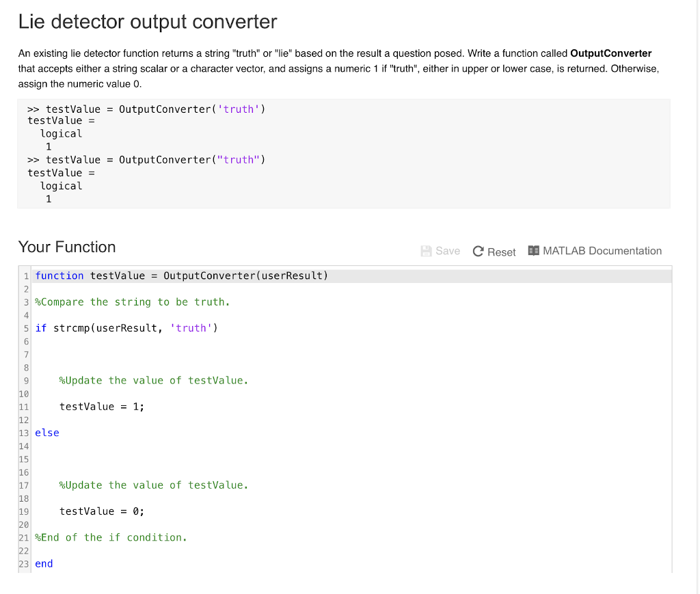The height and width of the screenshot is (594, 700).
Task: Open MATLAB Documentation via its book icon
Action: click(534, 251)
